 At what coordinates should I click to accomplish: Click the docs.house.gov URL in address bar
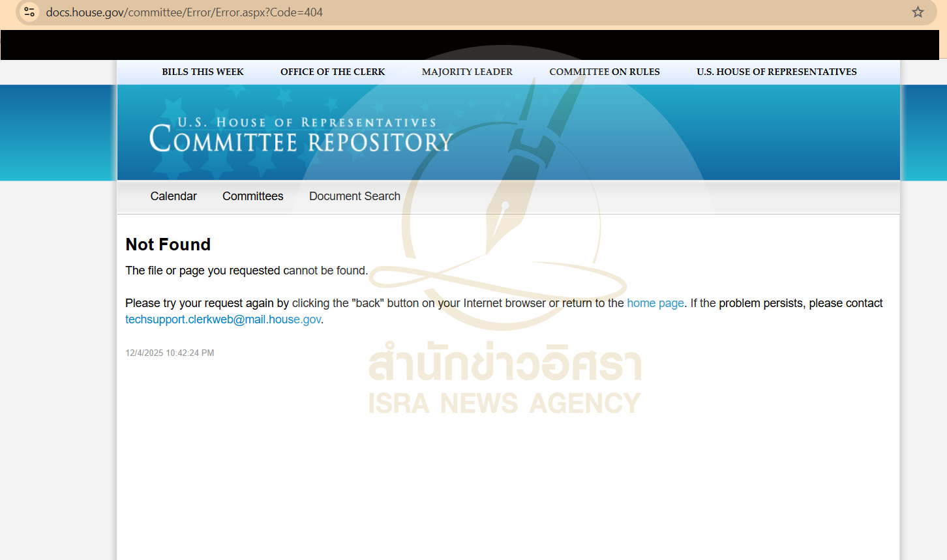tap(184, 12)
